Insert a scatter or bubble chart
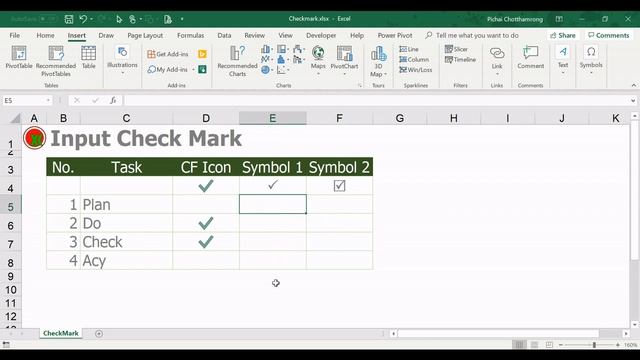 pyautogui.click(x=282, y=70)
